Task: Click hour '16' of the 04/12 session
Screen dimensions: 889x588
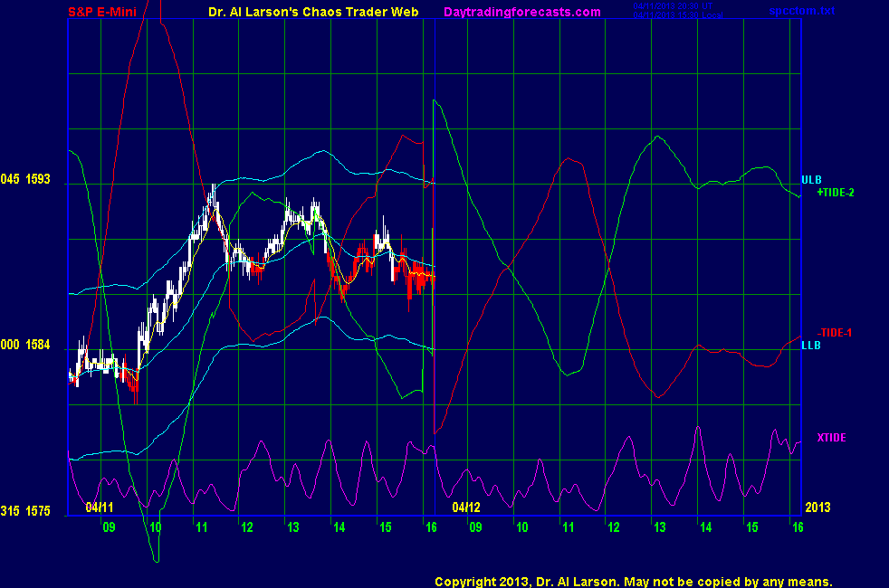Action: pyautogui.click(x=798, y=527)
